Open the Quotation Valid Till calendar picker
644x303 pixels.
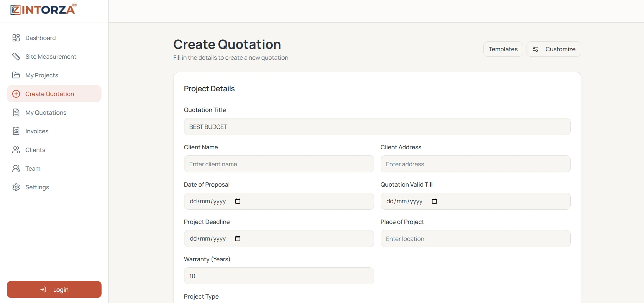pos(434,201)
